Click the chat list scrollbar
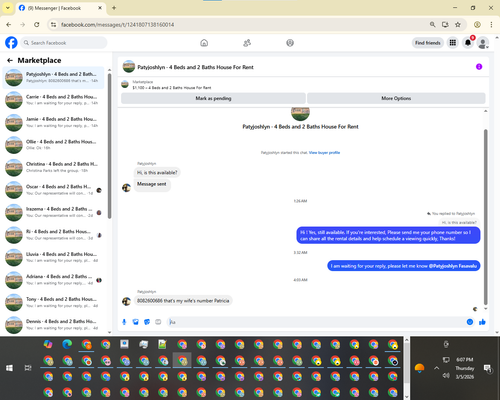Screen dimensions: 500x400 [109, 147]
